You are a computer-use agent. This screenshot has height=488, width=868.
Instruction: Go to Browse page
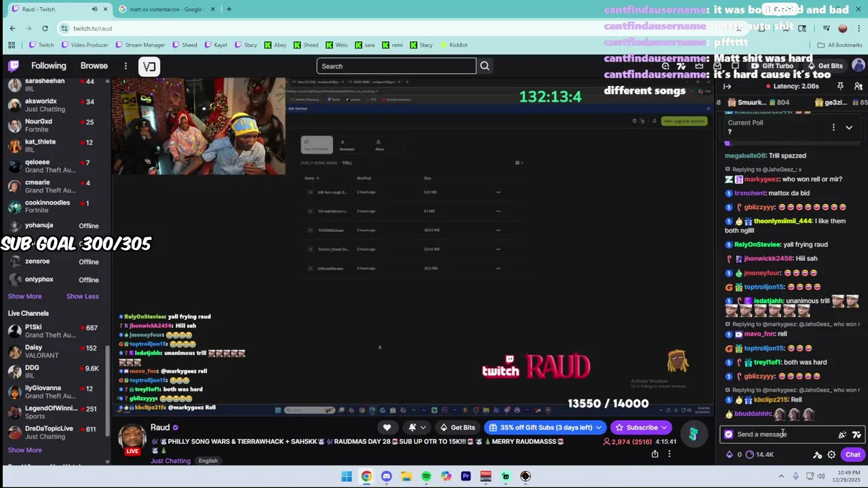coord(94,66)
